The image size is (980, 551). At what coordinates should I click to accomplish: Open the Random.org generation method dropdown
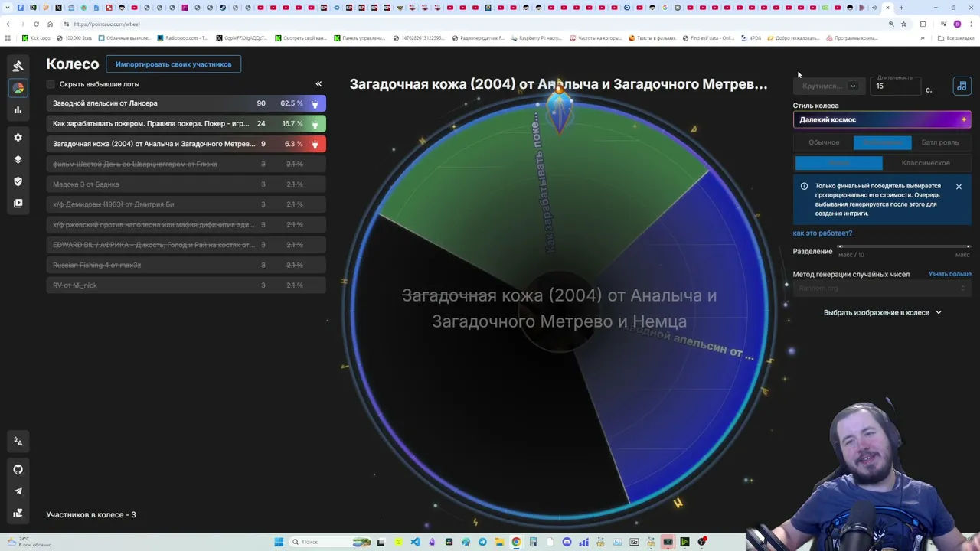[882, 288]
